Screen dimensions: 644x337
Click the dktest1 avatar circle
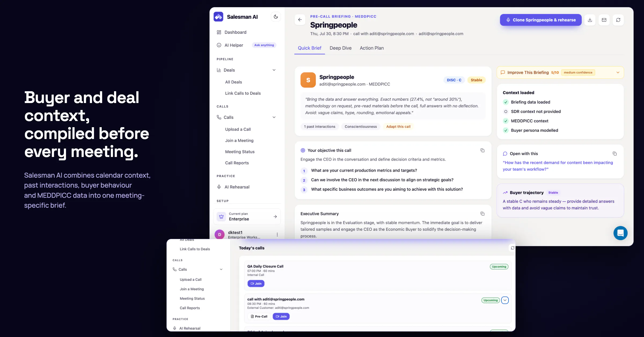click(219, 235)
